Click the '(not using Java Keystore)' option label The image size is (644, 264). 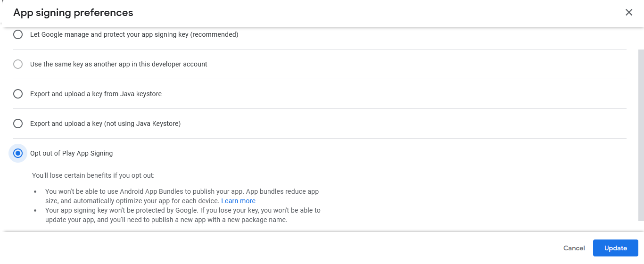105,124
